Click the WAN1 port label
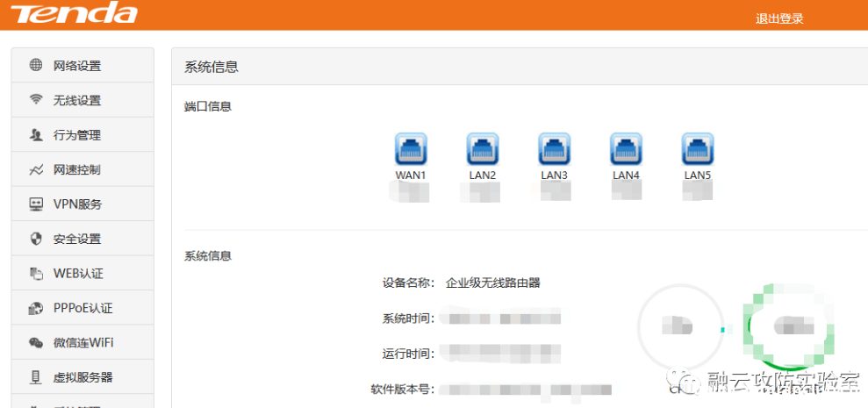Screen dimensions: 868x408 coord(411,175)
